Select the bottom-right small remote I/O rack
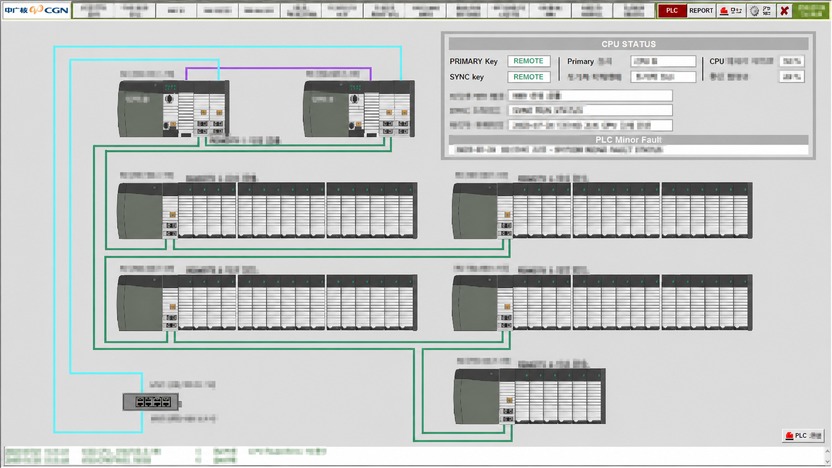Screen dimensions: 832x468 [530, 396]
